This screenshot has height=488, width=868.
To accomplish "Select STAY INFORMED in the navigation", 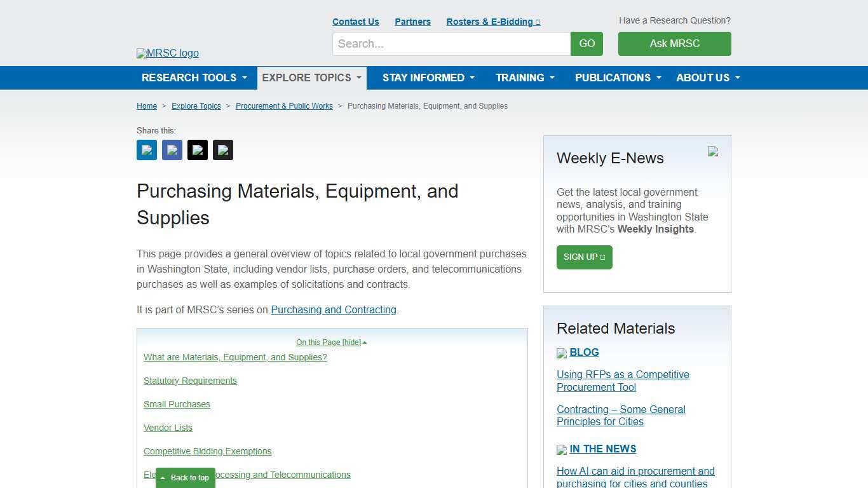I will point(428,78).
